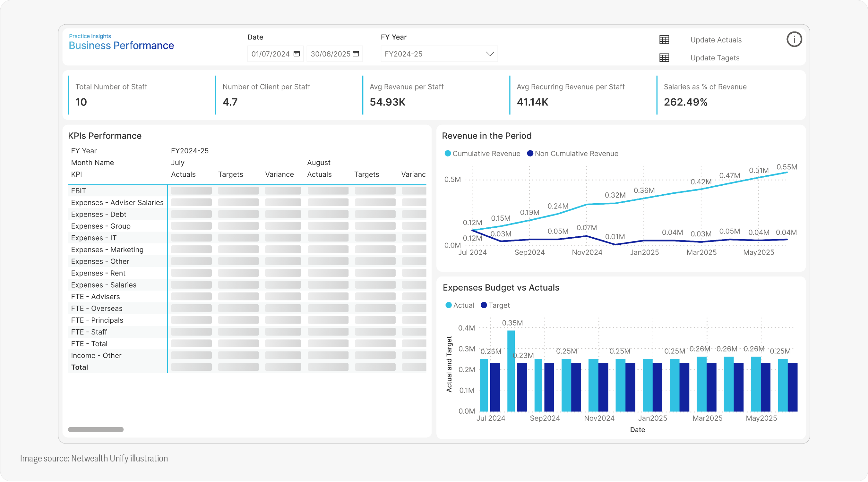This screenshot has width=868, height=482.
Task: Click the Target legend color dot
Action: pyautogui.click(x=484, y=305)
